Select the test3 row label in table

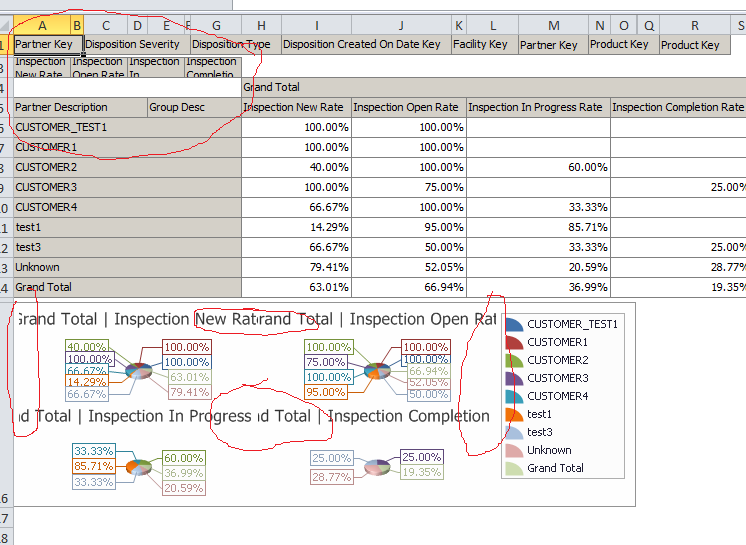127,247
